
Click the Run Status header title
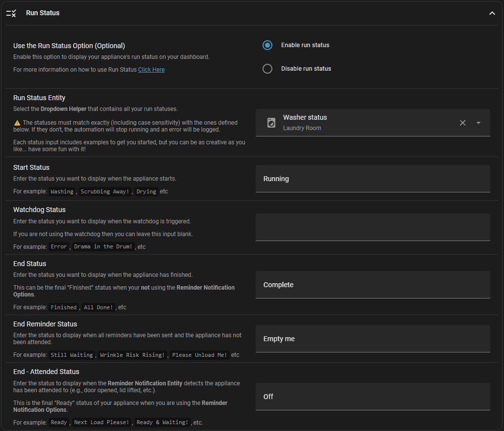43,13
